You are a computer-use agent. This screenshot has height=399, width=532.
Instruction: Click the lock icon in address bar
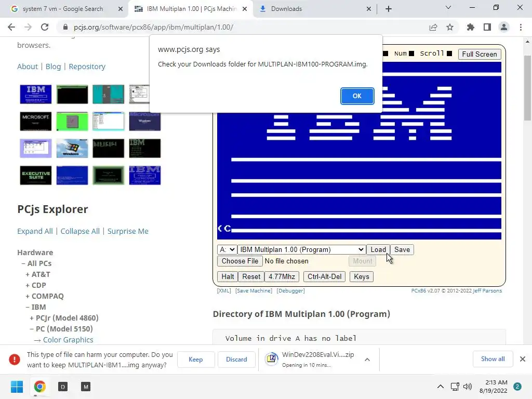click(65, 27)
